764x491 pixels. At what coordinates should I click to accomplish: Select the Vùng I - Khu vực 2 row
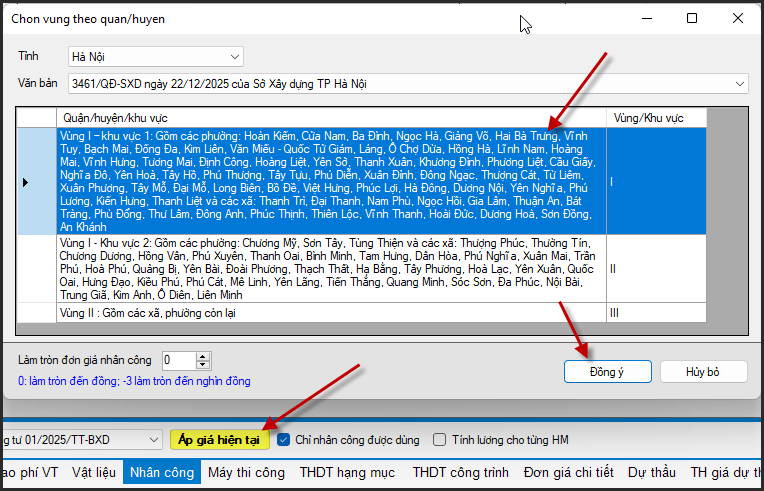[x=330, y=269]
